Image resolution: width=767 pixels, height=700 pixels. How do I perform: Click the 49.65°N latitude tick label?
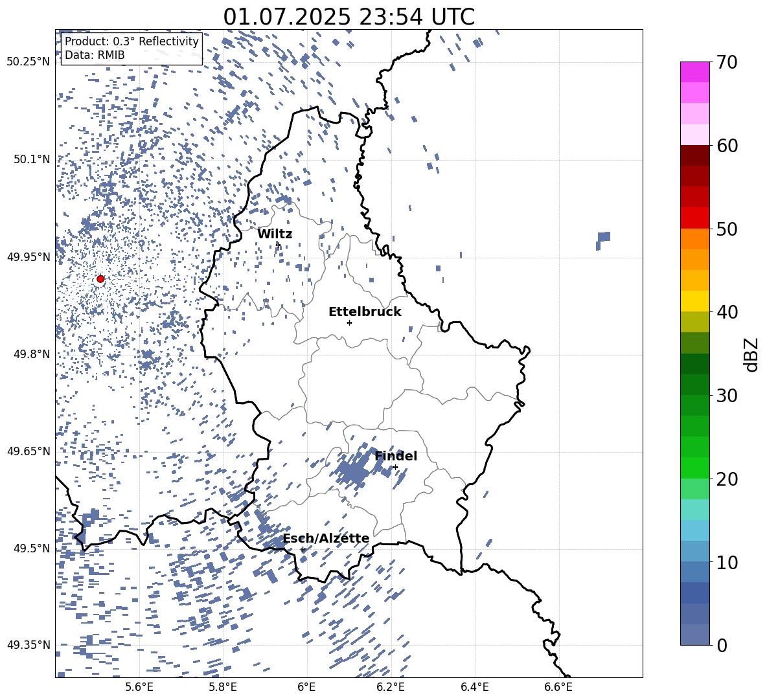(29, 451)
